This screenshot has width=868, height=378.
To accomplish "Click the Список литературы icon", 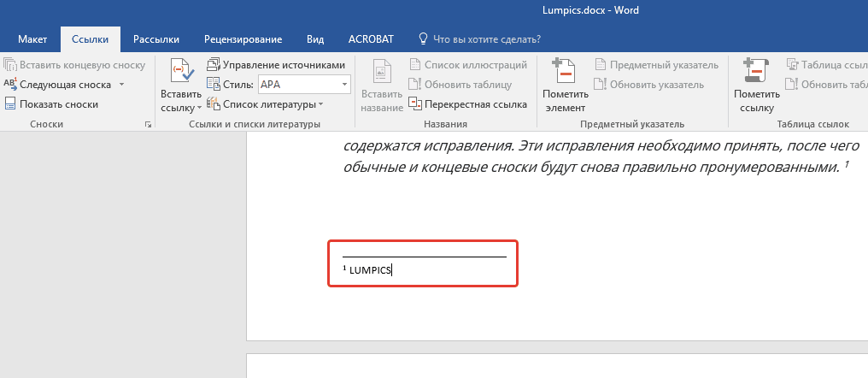I will (213, 103).
